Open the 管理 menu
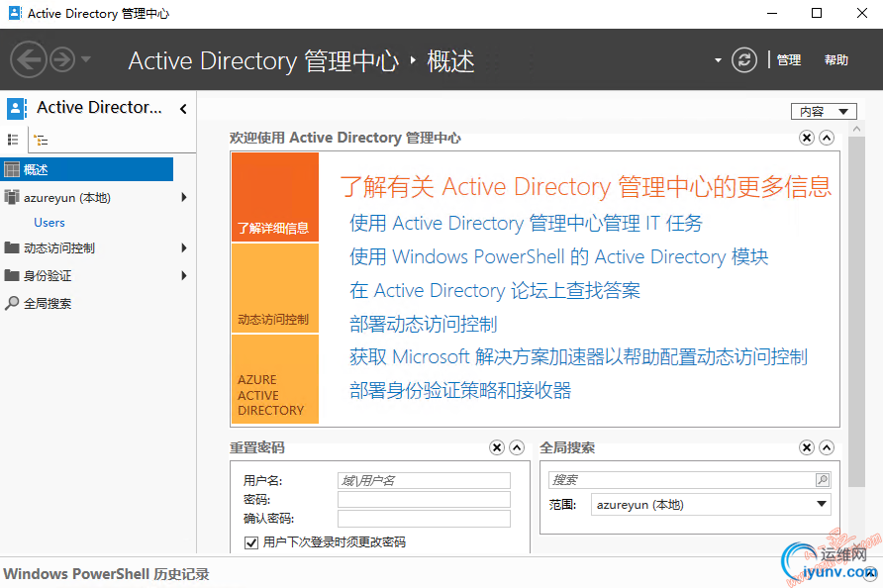The height and width of the screenshot is (588, 883). [x=789, y=60]
